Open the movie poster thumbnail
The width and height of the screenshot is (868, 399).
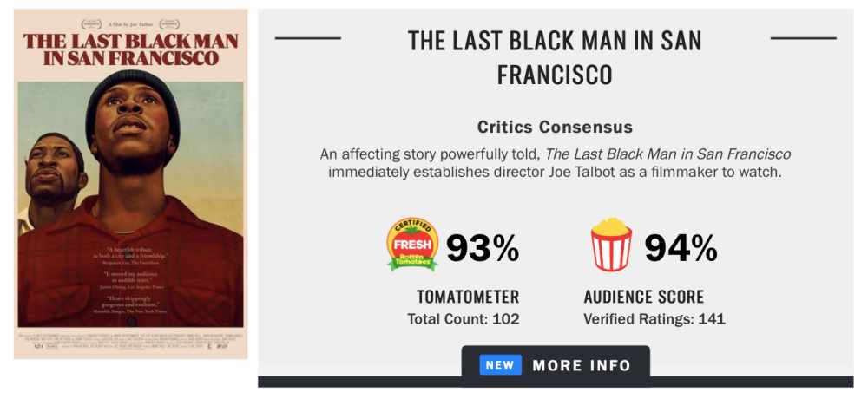(x=131, y=184)
